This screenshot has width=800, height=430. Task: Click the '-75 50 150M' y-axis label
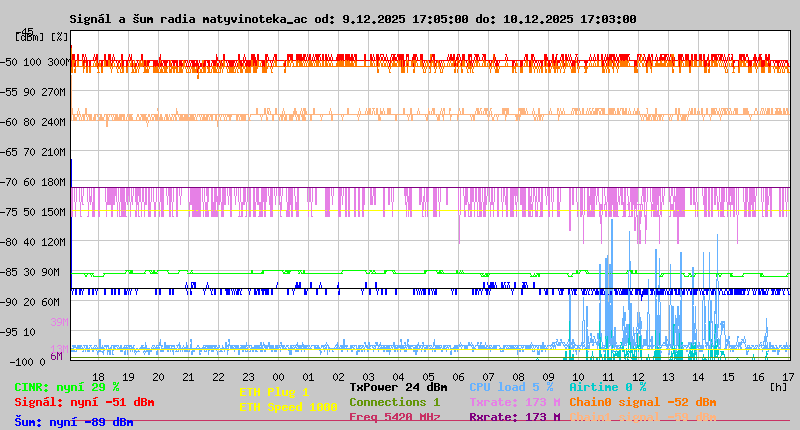pyautogui.click(x=33, y=212)
